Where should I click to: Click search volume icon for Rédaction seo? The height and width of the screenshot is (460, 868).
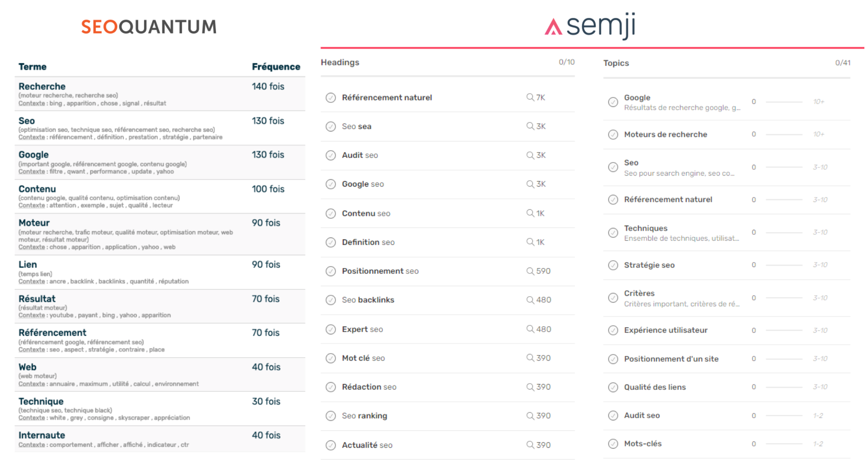(530, 387)
